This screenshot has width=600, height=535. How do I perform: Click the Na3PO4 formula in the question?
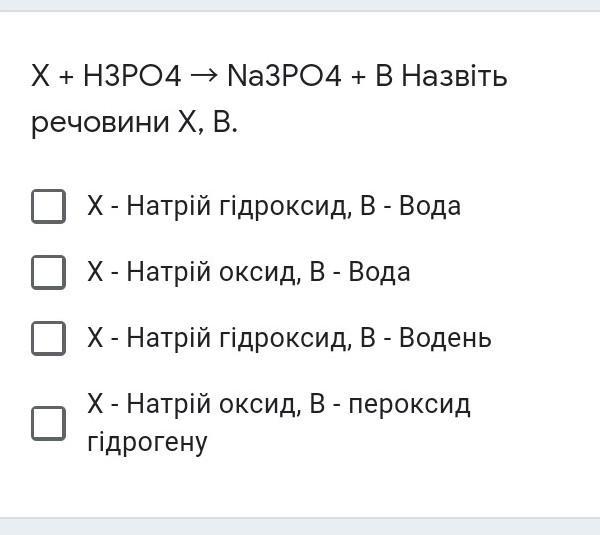285,76
